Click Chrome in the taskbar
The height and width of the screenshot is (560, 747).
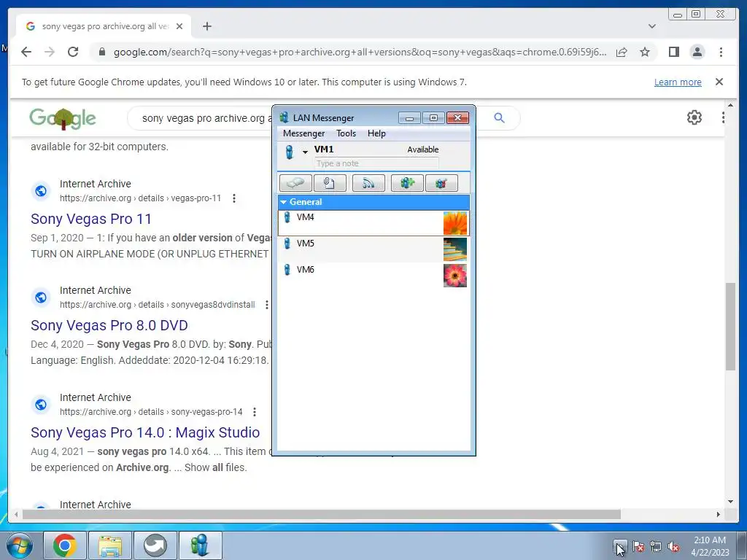pos(65,545)
